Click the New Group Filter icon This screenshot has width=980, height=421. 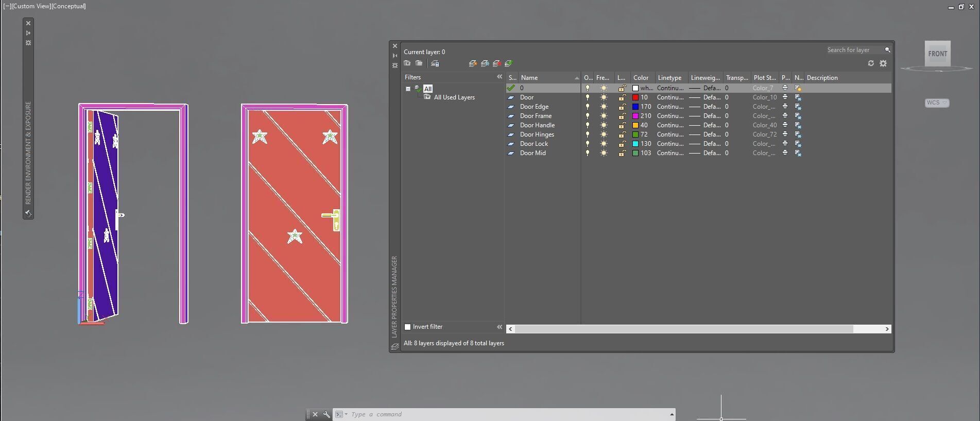[419, 63]
